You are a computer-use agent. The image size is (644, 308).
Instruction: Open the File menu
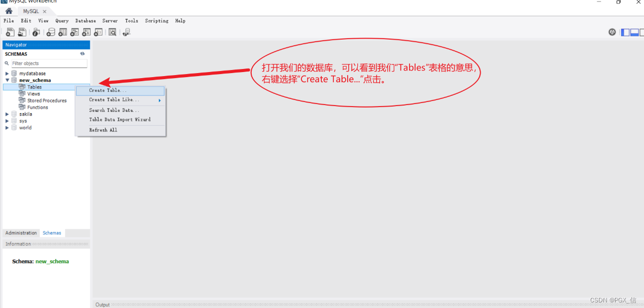click(x=9, y=21)
